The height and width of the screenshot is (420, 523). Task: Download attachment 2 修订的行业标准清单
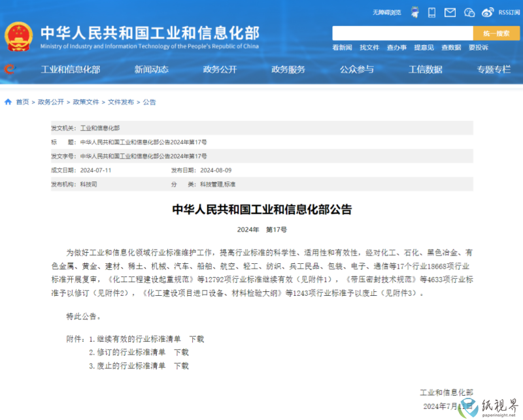[182, 352]
